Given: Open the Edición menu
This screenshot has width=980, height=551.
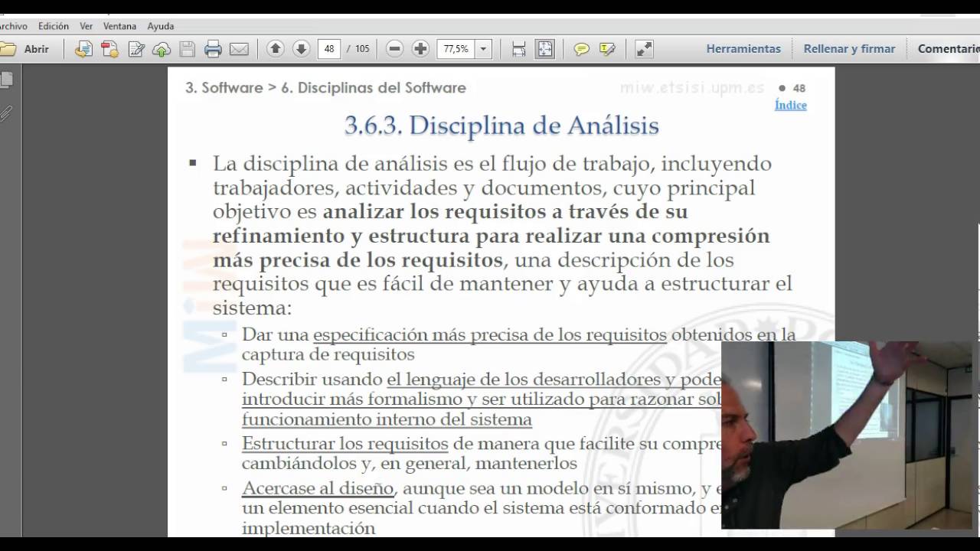Looking at the screenshot, I should 54,26.
